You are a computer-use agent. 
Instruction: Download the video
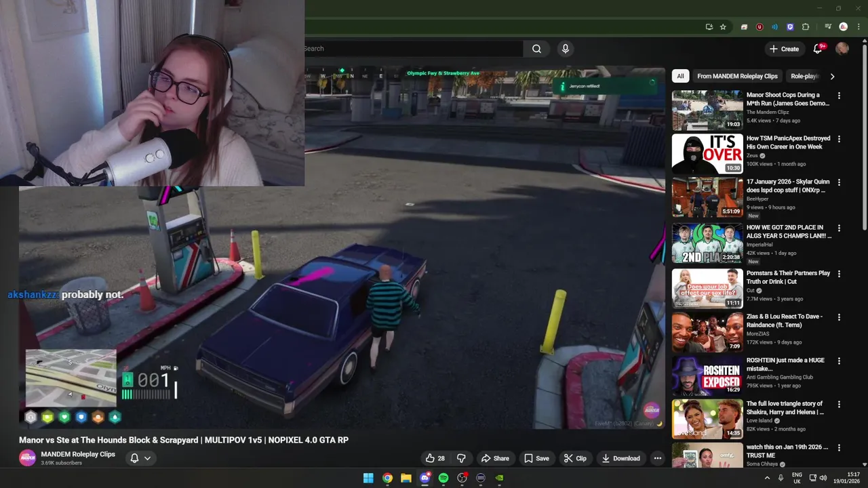[x=620, y=458]
